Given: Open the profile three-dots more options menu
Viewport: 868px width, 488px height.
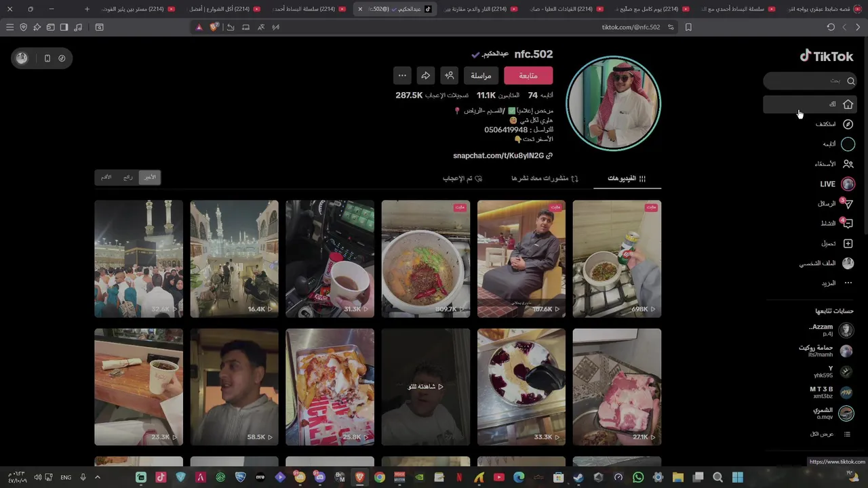Looking at the screenshot, I should click(x=402, y=75).
